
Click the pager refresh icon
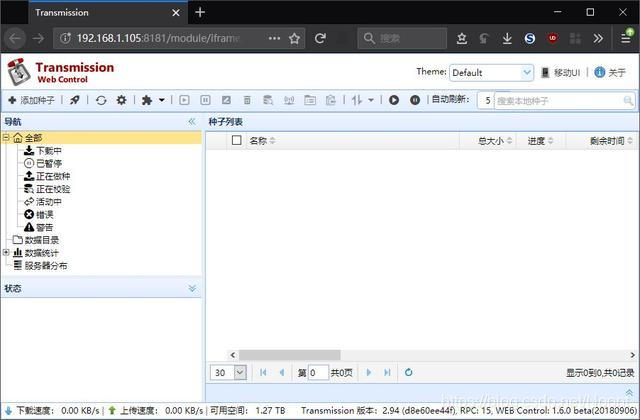click(x=409, y=372)
